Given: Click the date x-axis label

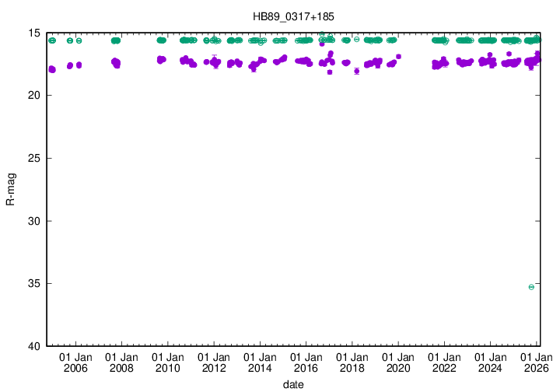Looking at the screenshot, I should tap(294, 384).
